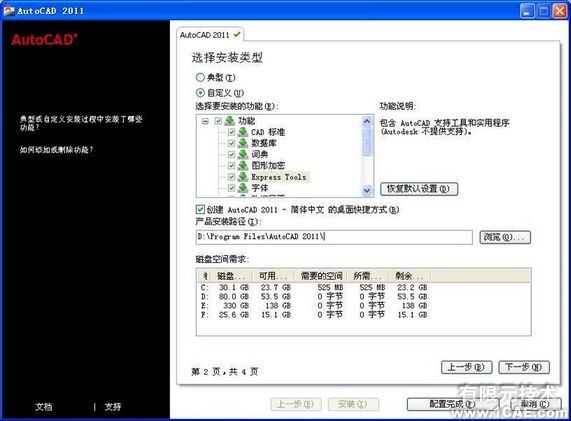
Task: Minimize the AutoCAD 2011 installer window
Action: [527, 11]
